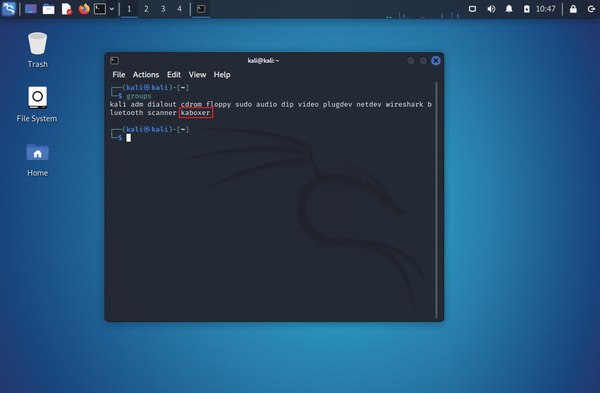Select the Home folder desktop icon
Image resolution: width=600 pixels, height=393 pixels.
(38, 160)
